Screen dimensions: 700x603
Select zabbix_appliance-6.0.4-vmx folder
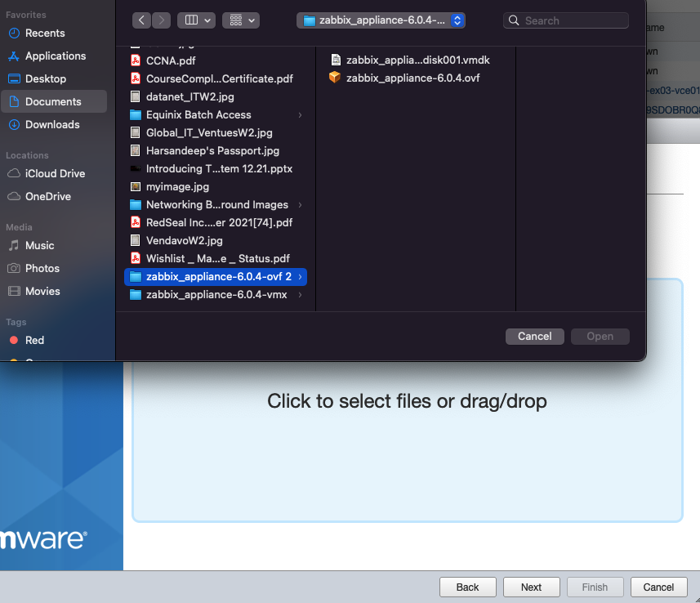point(216,294)
